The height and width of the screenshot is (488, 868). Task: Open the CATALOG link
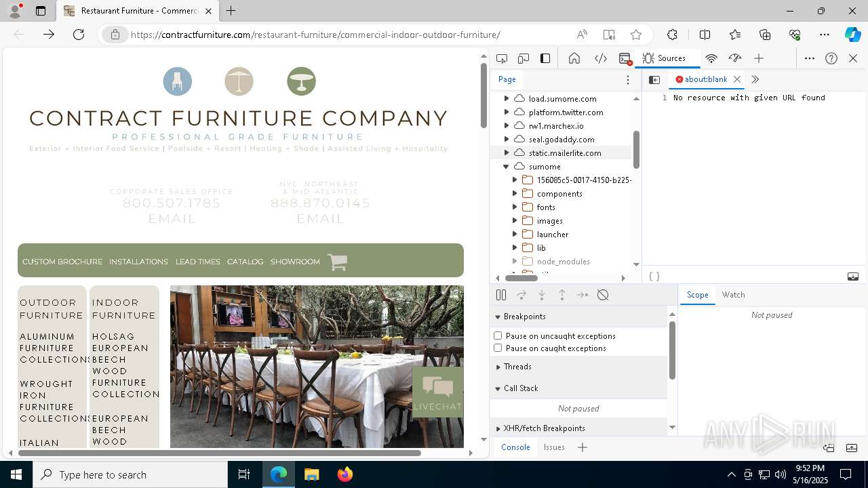(x=245, y=262)
